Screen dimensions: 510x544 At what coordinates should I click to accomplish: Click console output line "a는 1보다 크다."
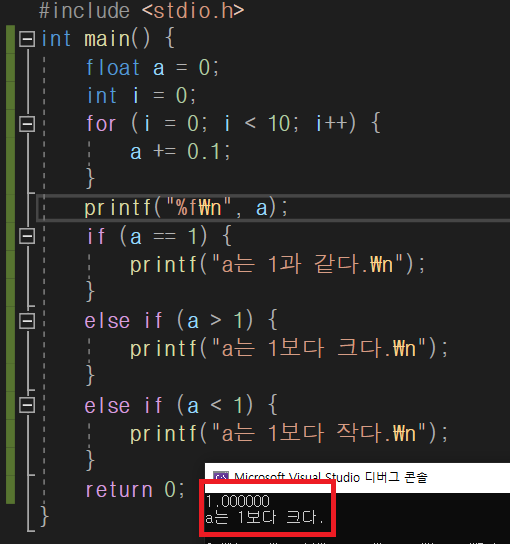264,518
